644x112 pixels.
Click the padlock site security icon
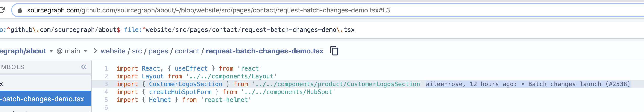click(x=20, y=10)
